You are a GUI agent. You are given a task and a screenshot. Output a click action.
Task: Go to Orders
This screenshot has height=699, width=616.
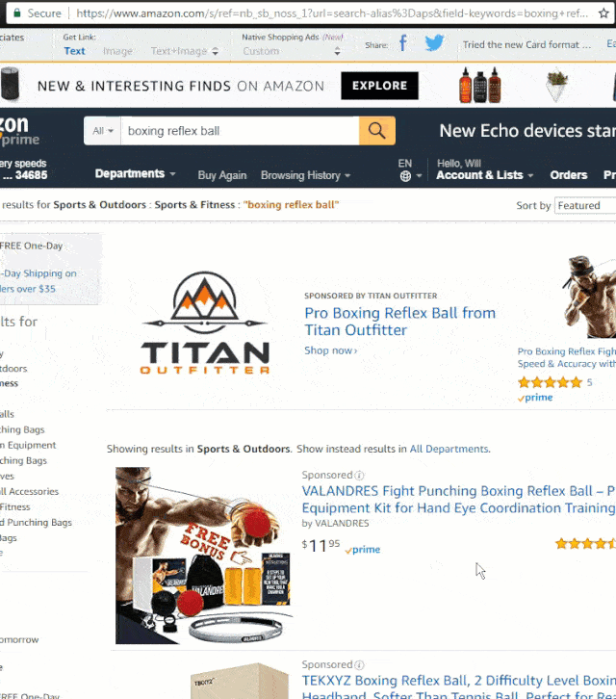[568, 175]
